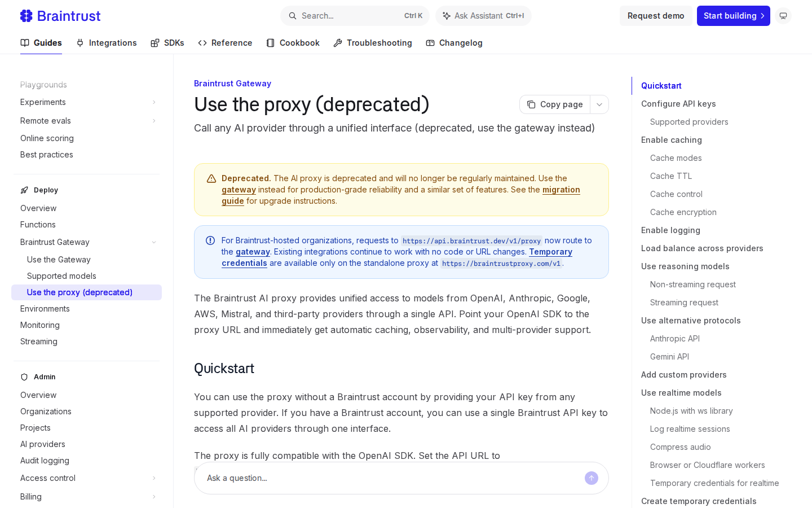
Task: Open the Copy page dropdown arrow
Action: click(x=599, y=104)
